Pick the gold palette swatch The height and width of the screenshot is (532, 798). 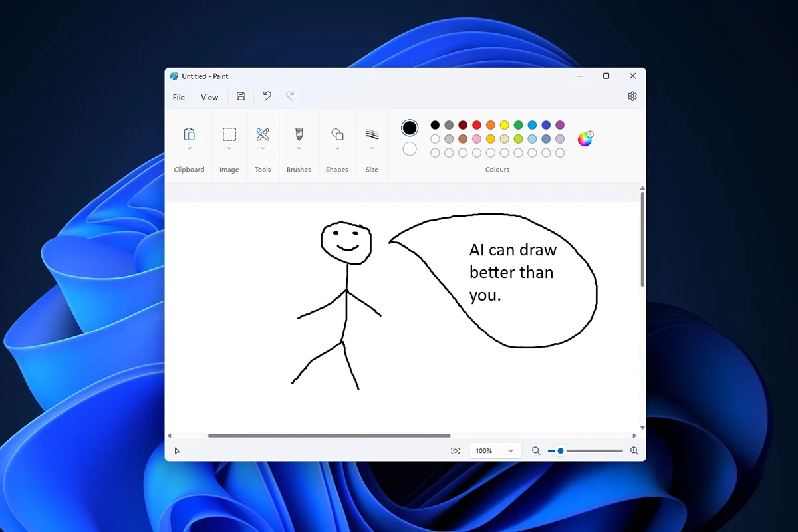pyautogui.click(x=491, y=139)
